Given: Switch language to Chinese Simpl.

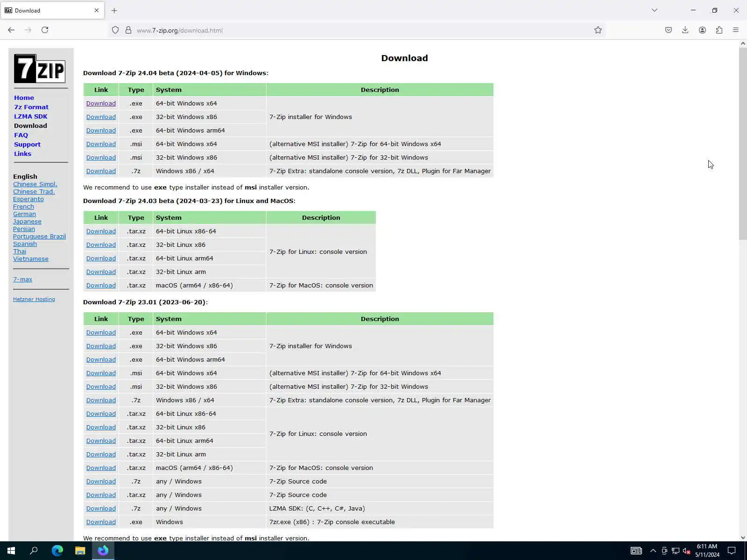Looking at the screenshot, I should (35, 184).
